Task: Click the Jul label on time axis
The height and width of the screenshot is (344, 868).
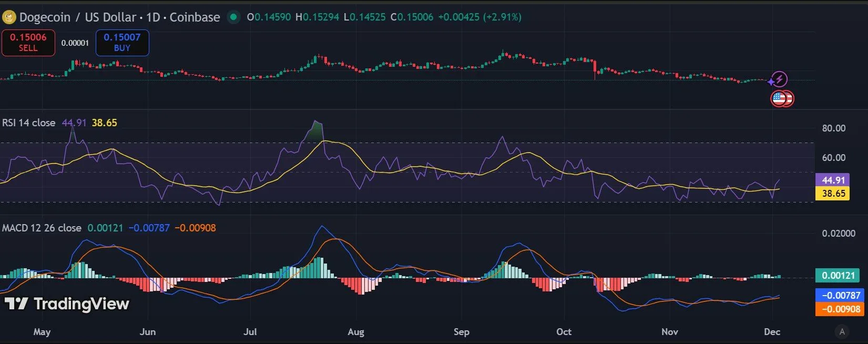Action: [250, 331]
